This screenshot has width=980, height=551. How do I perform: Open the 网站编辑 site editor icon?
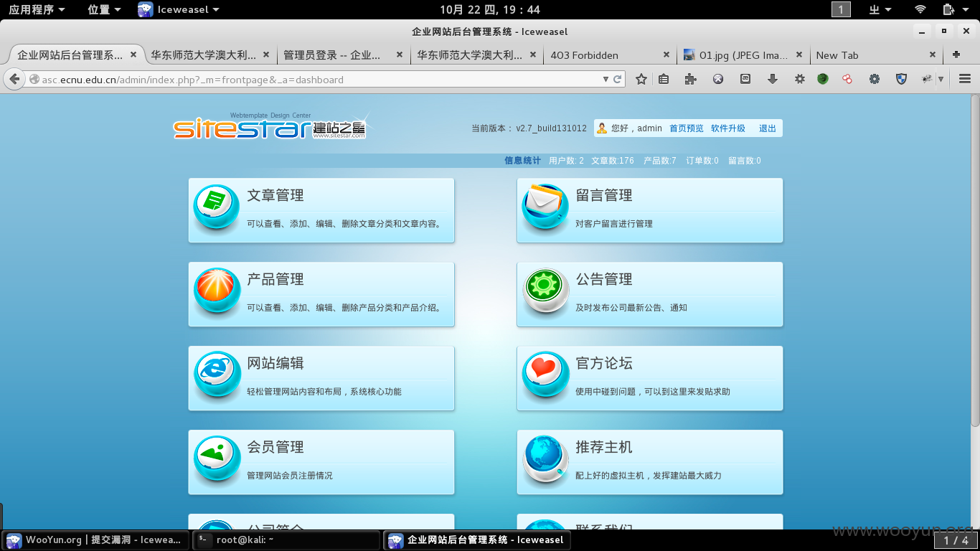tap(217, 375)
